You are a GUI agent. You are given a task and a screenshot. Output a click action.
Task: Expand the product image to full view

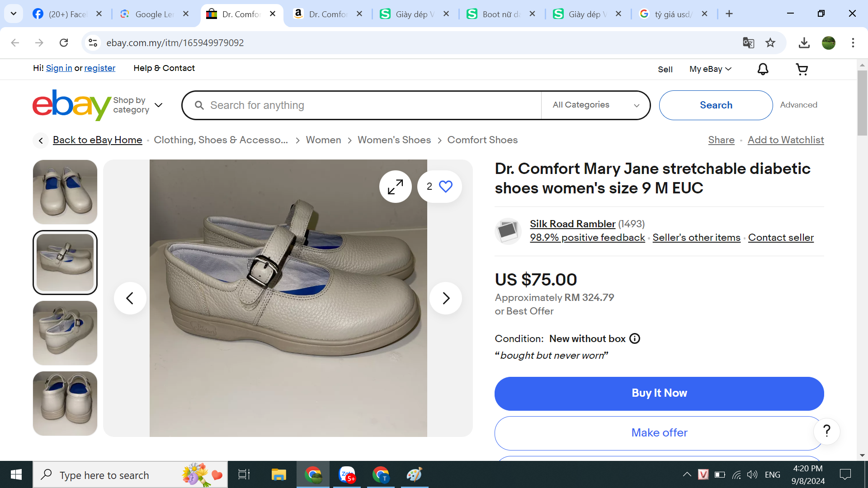pos(395,187)
